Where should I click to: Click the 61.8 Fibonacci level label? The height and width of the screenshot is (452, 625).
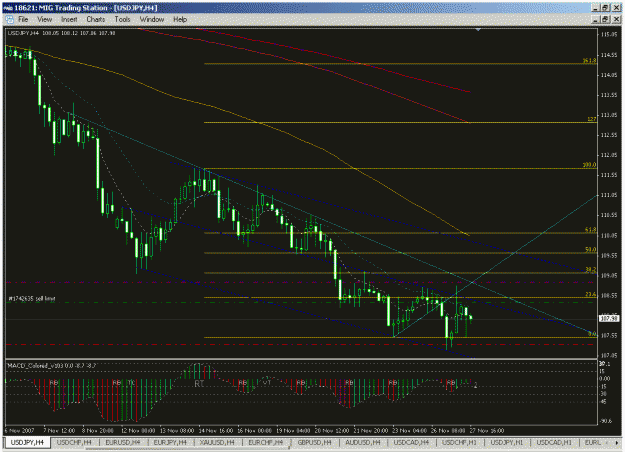591,230
